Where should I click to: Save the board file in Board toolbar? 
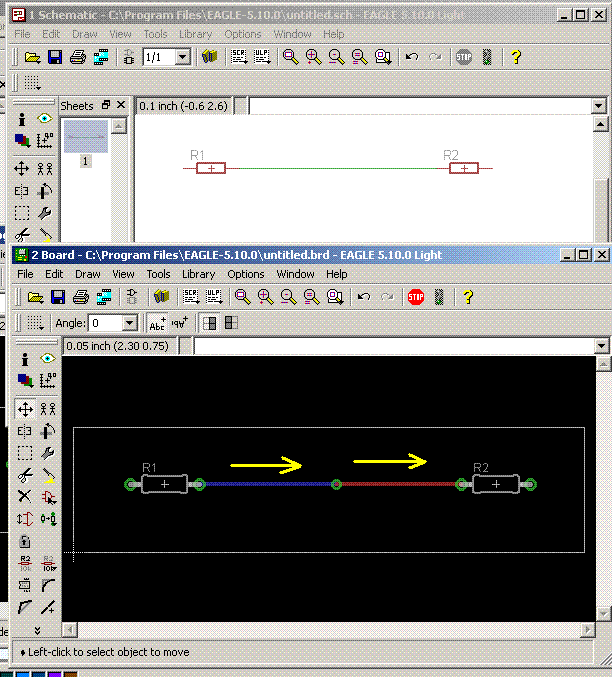pos(58,297)
